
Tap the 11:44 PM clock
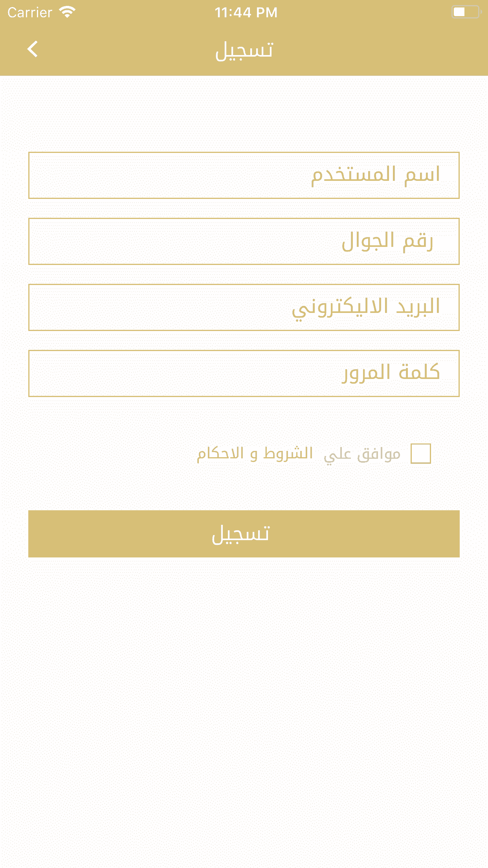pyautogui.click(x=246, y=13)
